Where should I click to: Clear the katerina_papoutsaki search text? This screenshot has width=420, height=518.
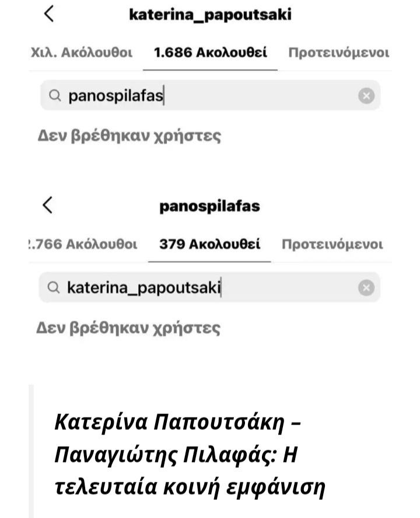pos(366,287)
